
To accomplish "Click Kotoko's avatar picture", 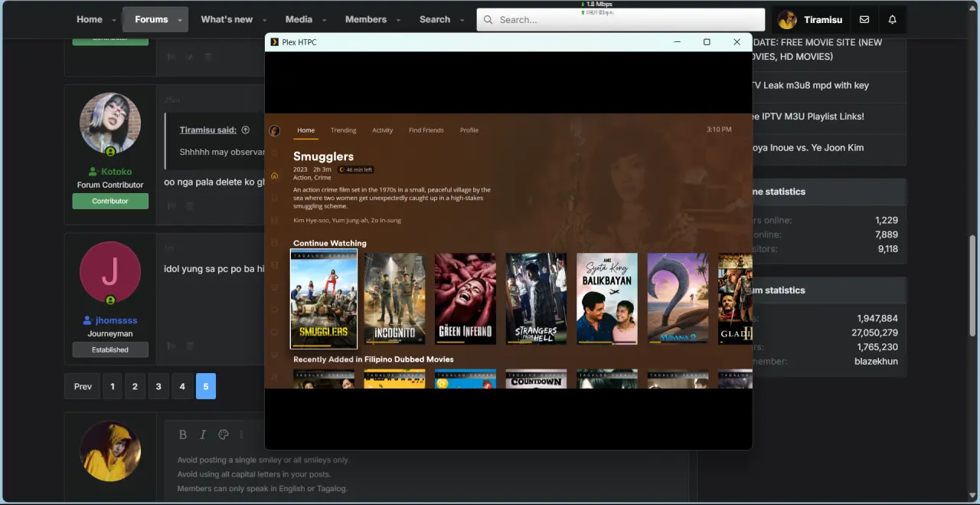I will point(110,123).
